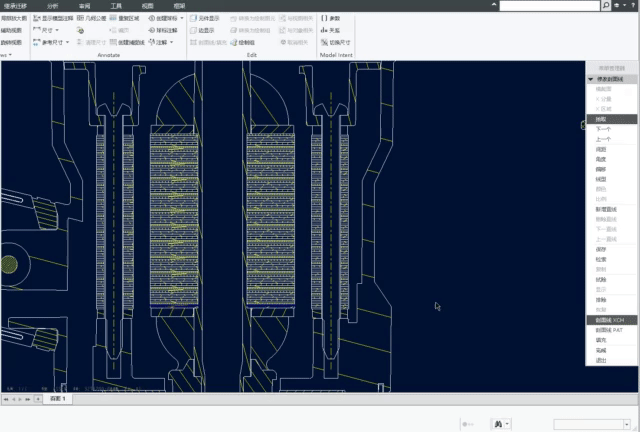Screen dimensions: 640x432
Task: Select the 页面 1 sheet tab
Action: [x=58, y=399]
